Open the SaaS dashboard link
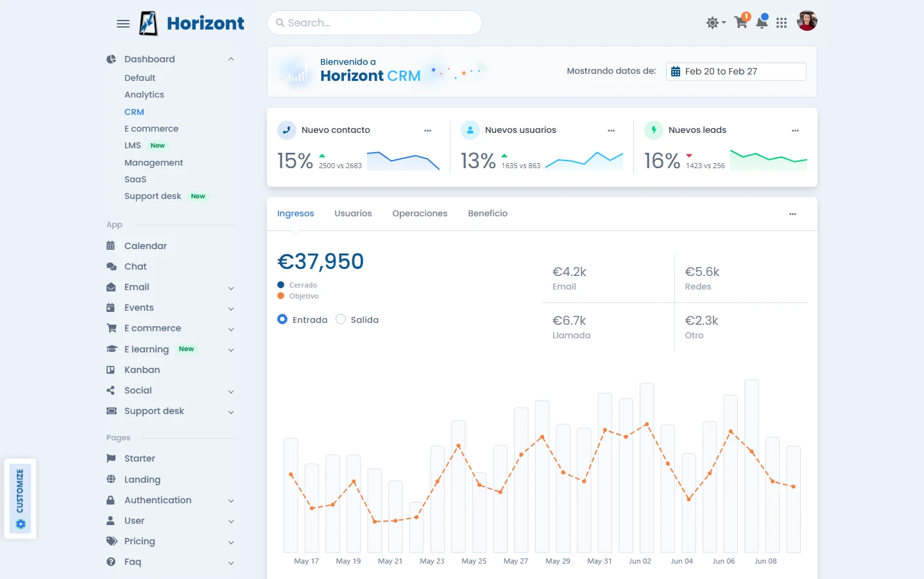 [135, 179]
